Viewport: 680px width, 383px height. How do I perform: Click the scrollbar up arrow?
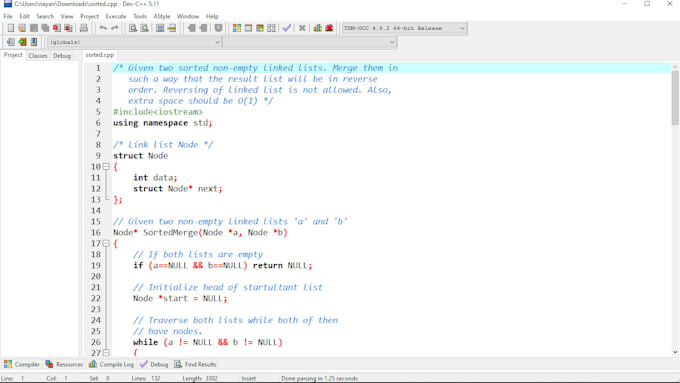[675, 67]
